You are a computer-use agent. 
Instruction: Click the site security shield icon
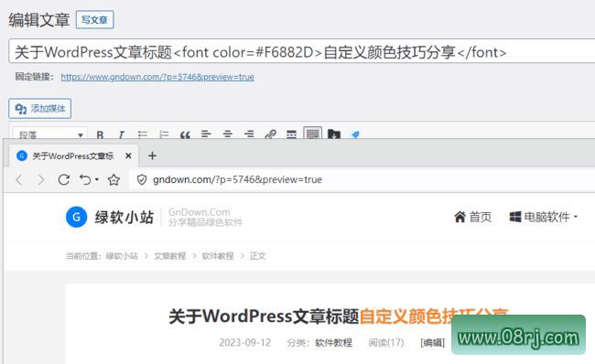click(x=142, y=180)
